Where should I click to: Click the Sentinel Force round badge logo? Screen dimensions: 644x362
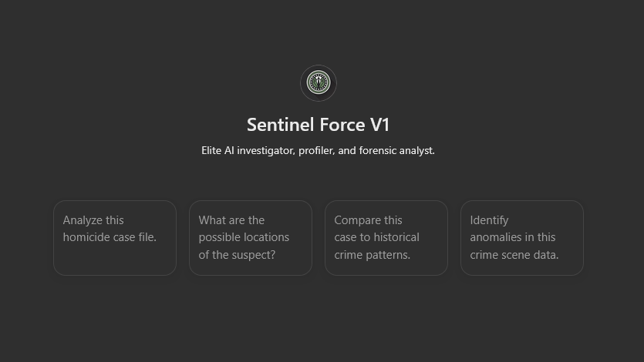[x=319, y=83]
